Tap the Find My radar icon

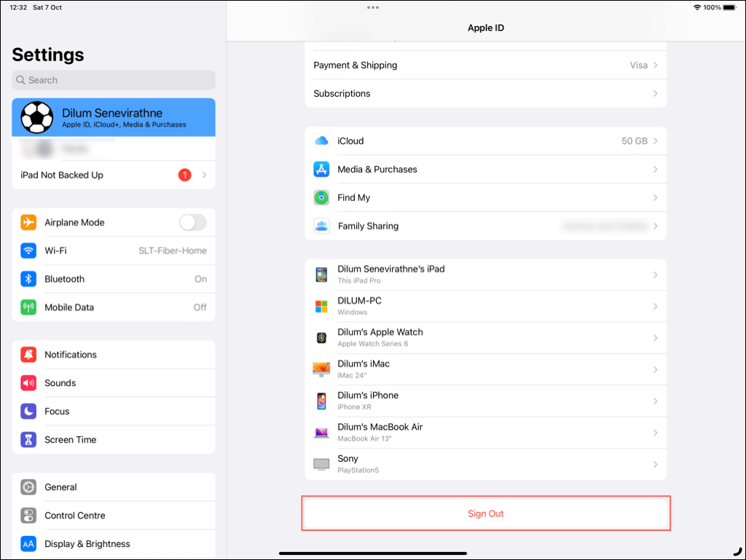(321, 197)
